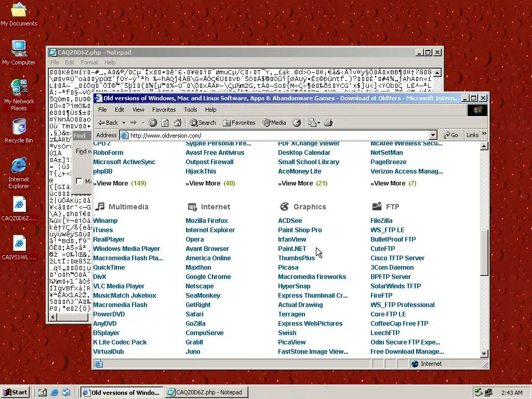Click the Windows flag throbber logo
Viewport: 532px width, 399px height.
477,110
